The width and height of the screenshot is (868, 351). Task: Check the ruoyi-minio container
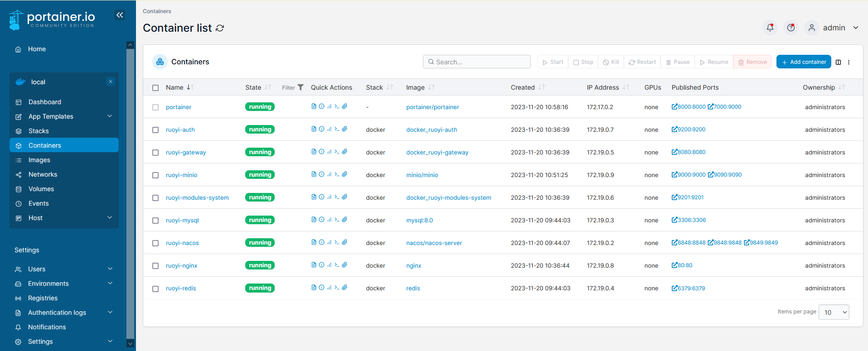[x=155, y=175]
